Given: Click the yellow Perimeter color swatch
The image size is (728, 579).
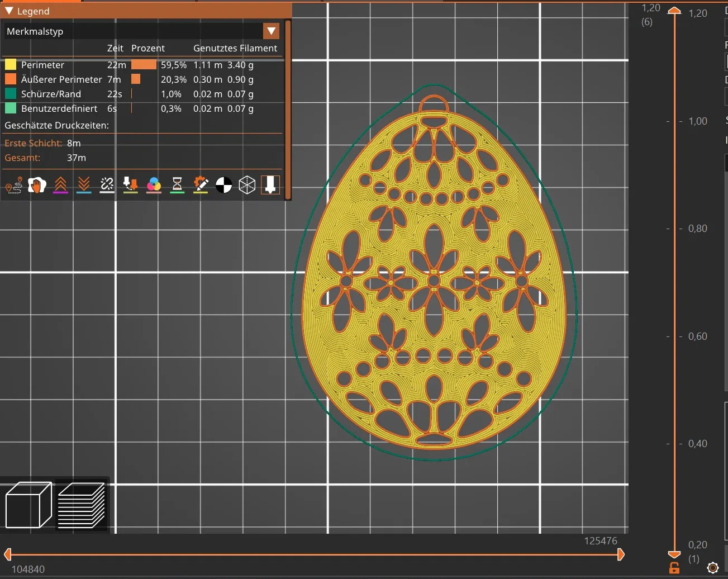Looking at the screenshot, I should coord(11,65).
